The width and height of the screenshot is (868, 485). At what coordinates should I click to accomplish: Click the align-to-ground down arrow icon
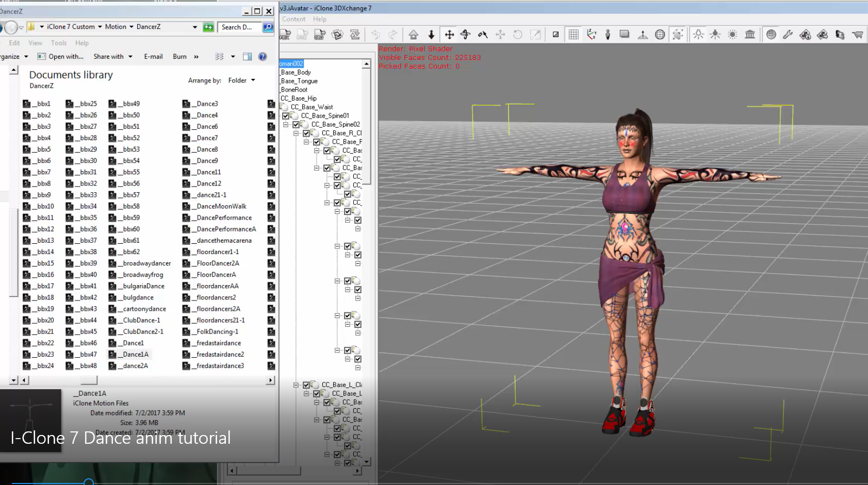pos(431,35)
